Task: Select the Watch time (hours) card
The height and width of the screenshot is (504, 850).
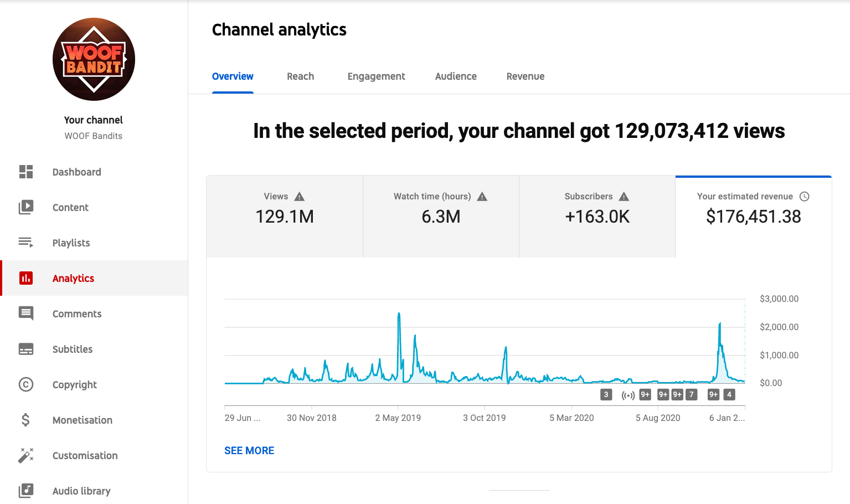Action: pos(441,216)
